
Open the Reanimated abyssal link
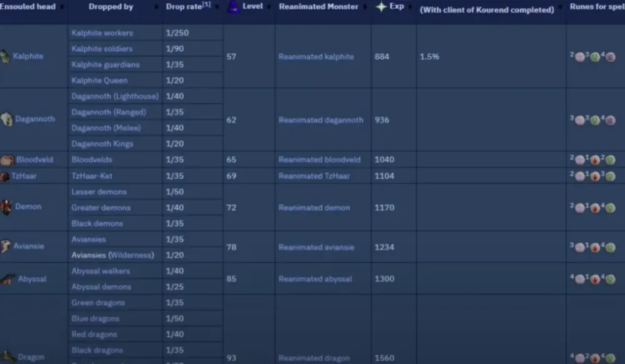point(315,278)
